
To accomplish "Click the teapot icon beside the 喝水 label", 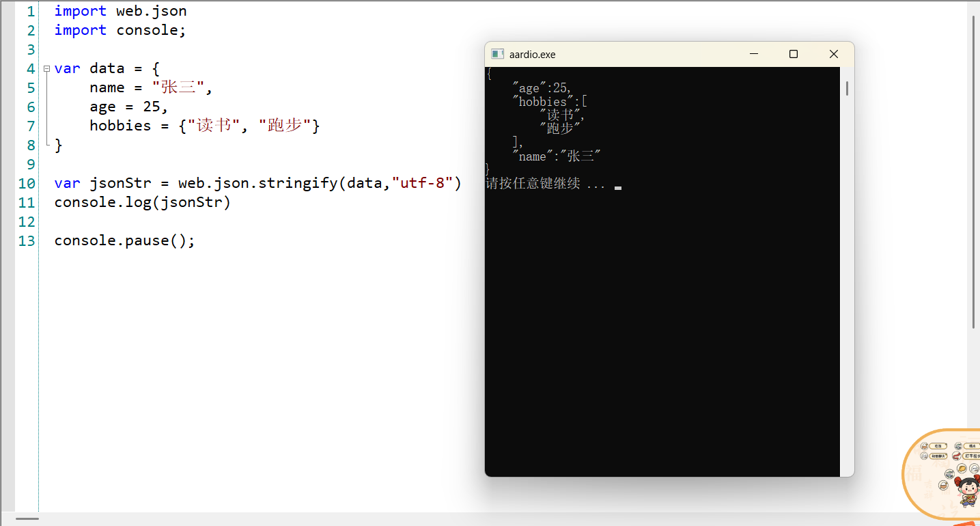I will (x=958, y=446).
